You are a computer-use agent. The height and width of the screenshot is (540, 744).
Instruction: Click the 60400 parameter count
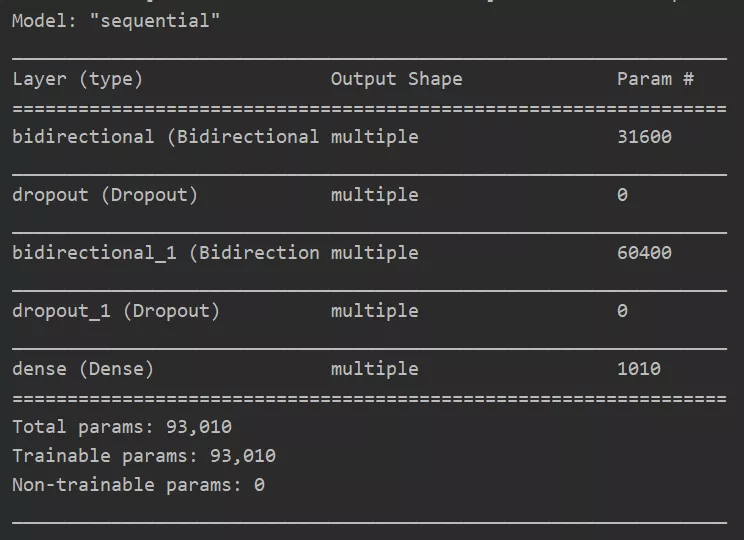(644, 253)
